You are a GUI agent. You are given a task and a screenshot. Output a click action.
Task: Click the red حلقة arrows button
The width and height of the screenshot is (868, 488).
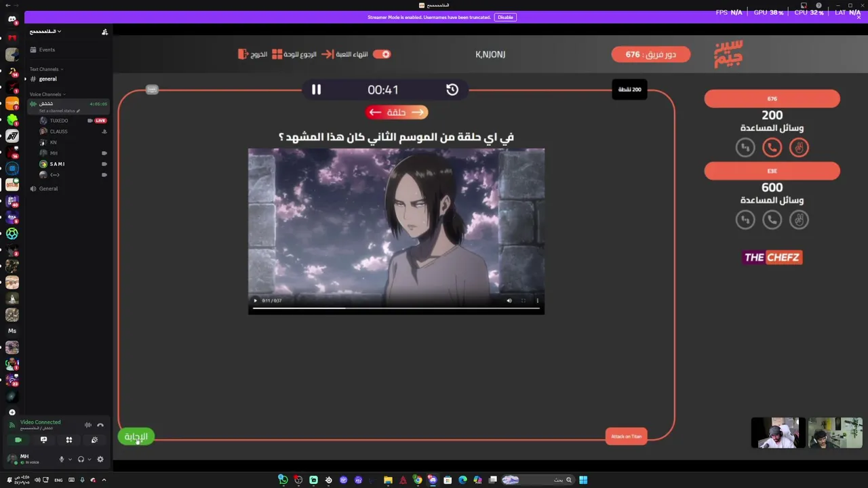[397, 113]
